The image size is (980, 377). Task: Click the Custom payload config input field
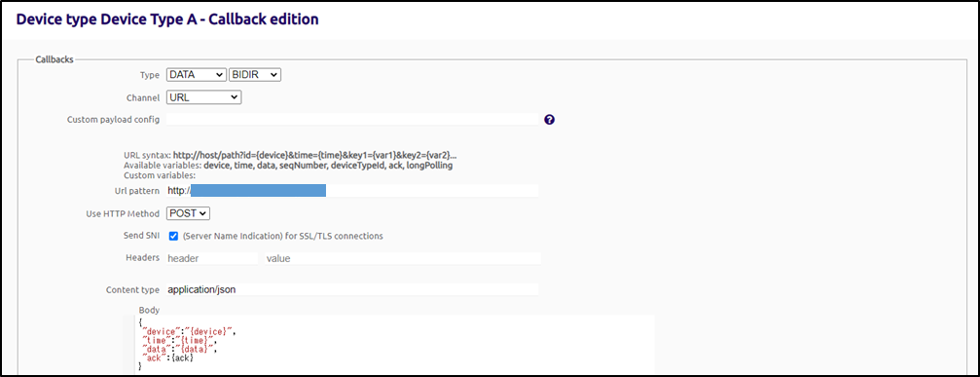(x=352, y=120)
